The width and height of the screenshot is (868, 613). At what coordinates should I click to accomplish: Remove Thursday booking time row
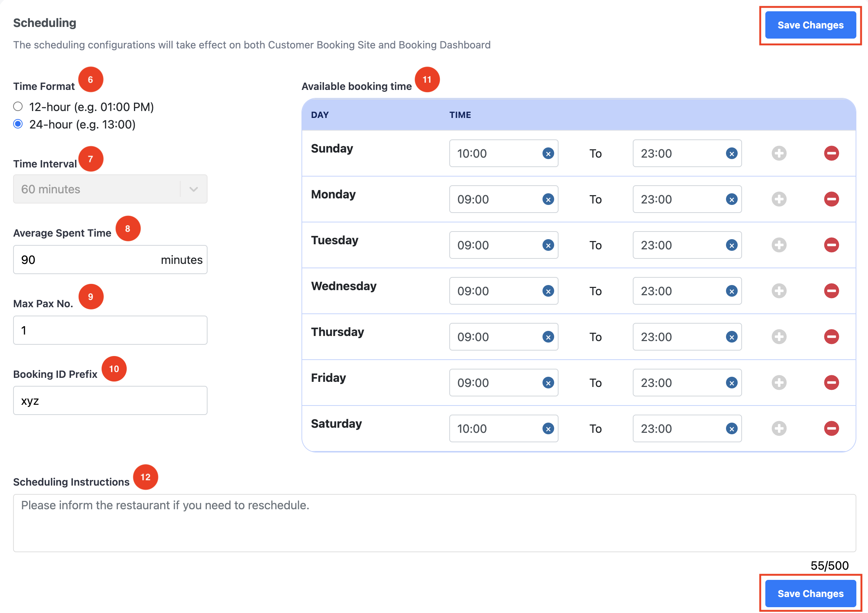(x=831, y=337)
